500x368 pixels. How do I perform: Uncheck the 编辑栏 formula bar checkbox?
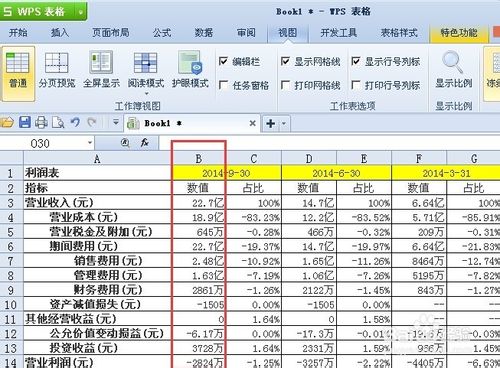click(223, 61)
